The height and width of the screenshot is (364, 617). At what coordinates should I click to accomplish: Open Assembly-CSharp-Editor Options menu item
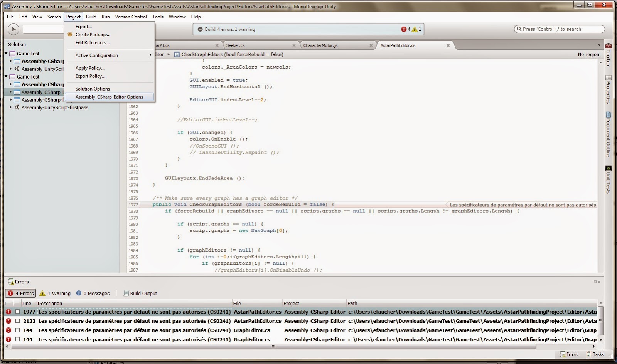coord(110,97)
